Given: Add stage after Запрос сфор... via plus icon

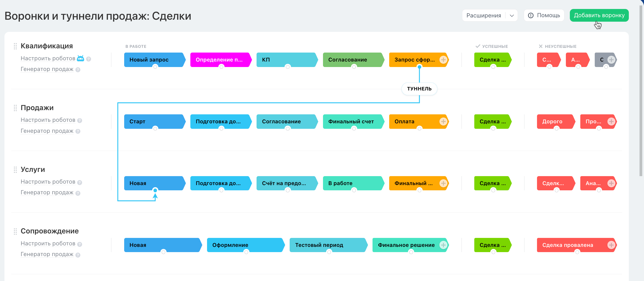Looking at the screenshot, I should pyautogui.click(x=443, y=60).
